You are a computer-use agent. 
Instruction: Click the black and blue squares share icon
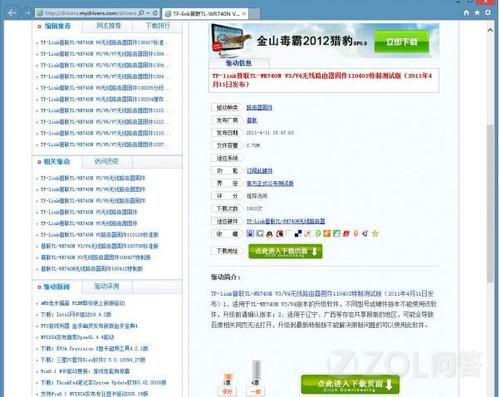pos(298,234)
